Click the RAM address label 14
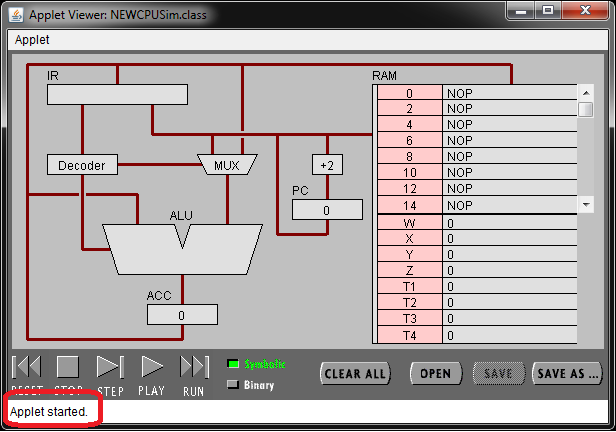Screen dimensions: 616x432 [x=410, y=205]
